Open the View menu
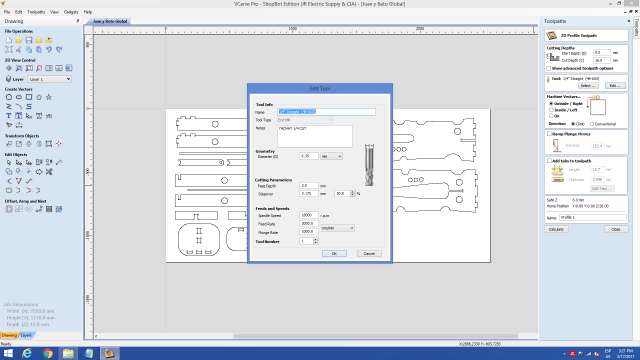Image resolution: width=640 pixels, height=360 pixels. point(54,12)
